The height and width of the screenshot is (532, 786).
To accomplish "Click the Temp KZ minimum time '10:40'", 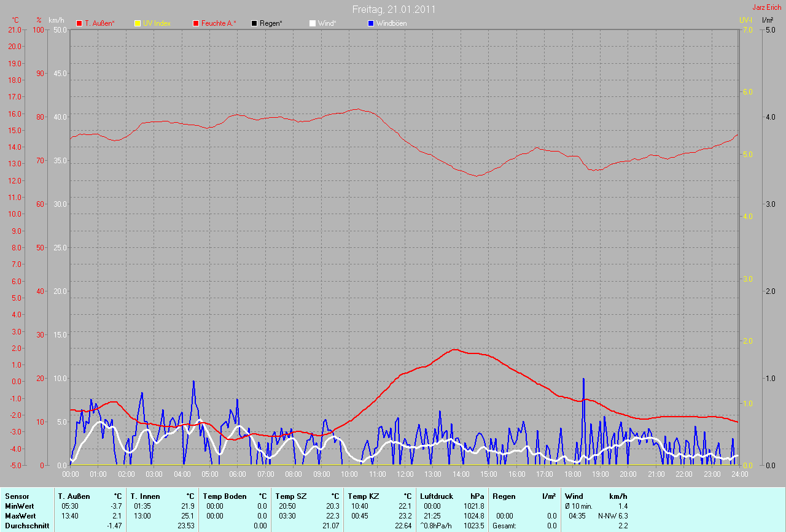I will coord(359,506).
